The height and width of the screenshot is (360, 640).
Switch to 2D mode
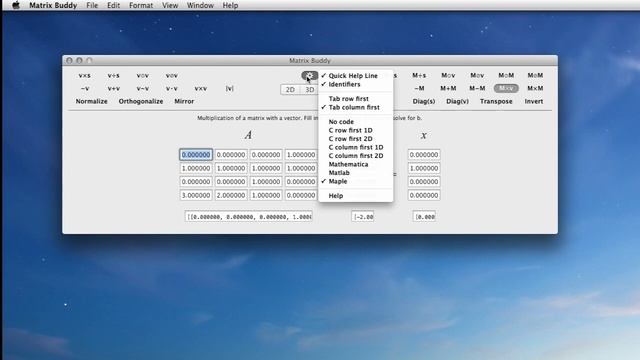coord(290,90)
